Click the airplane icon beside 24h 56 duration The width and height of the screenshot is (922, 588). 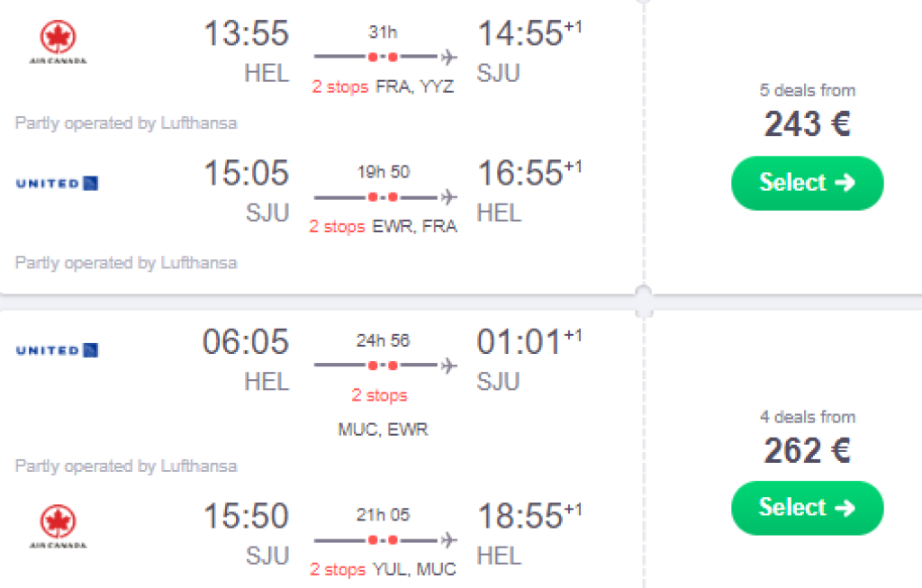click(x=449, y=366)
